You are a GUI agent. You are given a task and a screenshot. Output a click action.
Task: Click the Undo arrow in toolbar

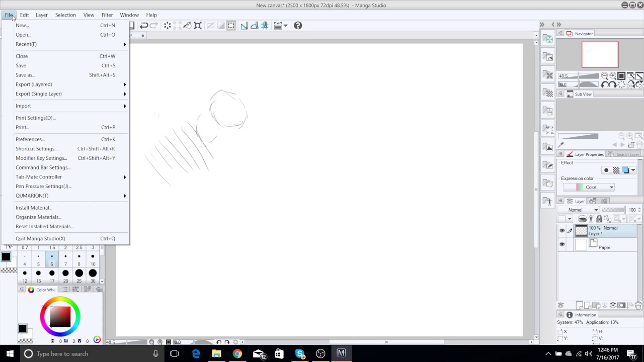point(144,26)
